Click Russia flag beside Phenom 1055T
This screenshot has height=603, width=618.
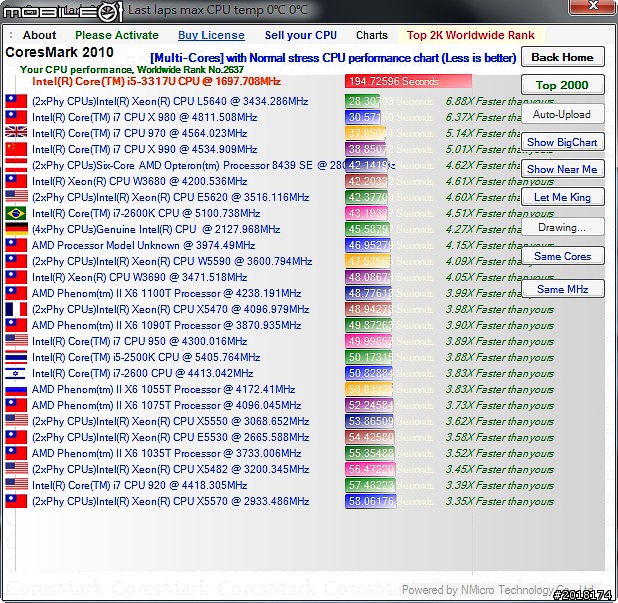tap(16, 389)
